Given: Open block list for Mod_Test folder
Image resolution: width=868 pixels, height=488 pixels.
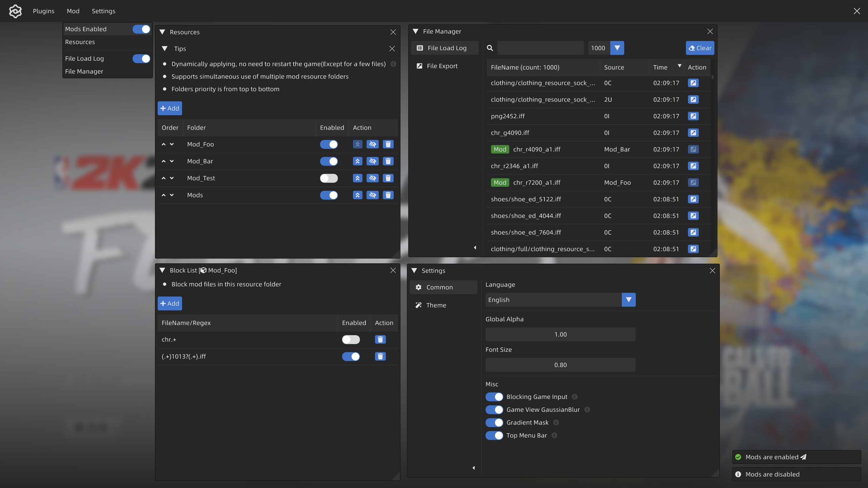Looking at the screenshot, I should click(x=372, y=178).
